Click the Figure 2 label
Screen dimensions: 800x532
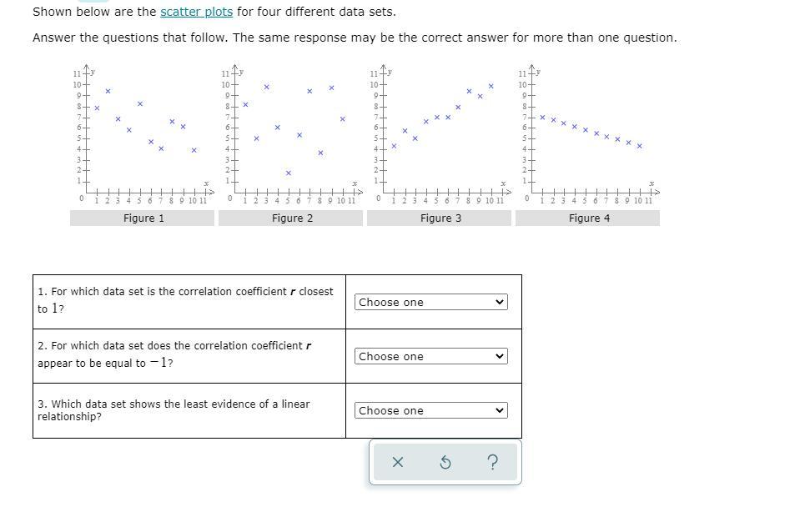(x=291, y=218)
